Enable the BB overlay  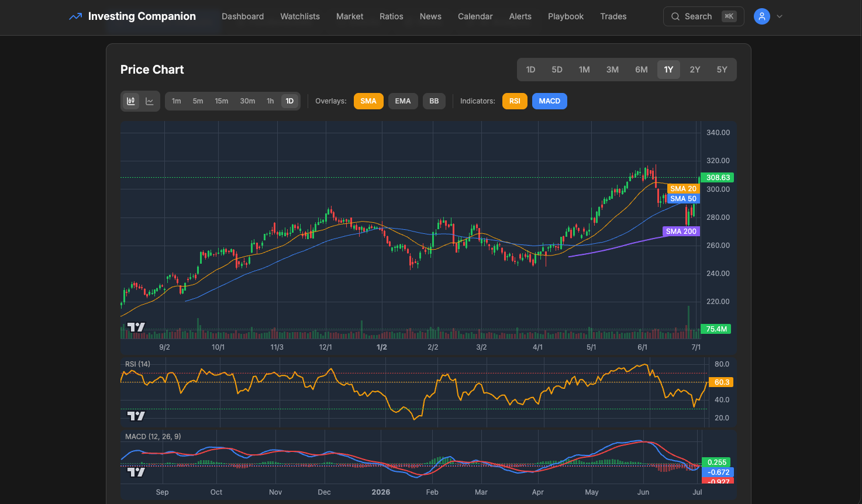point(434,101)
